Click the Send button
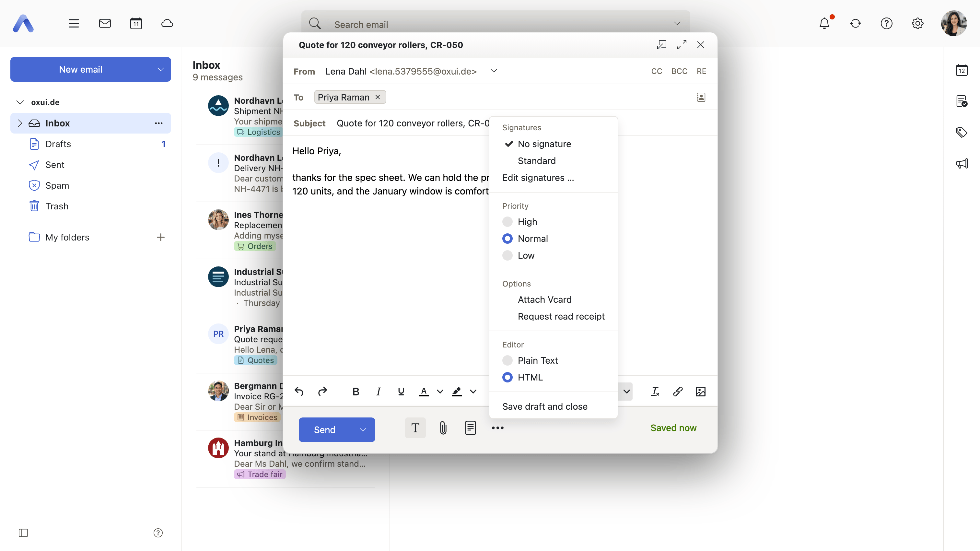980x551 pixels. [325, 430]
